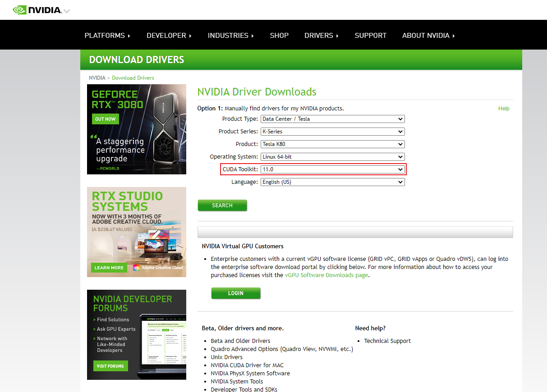
Task: Go to SHOP in the navigation bar
Action: [279, 35]
